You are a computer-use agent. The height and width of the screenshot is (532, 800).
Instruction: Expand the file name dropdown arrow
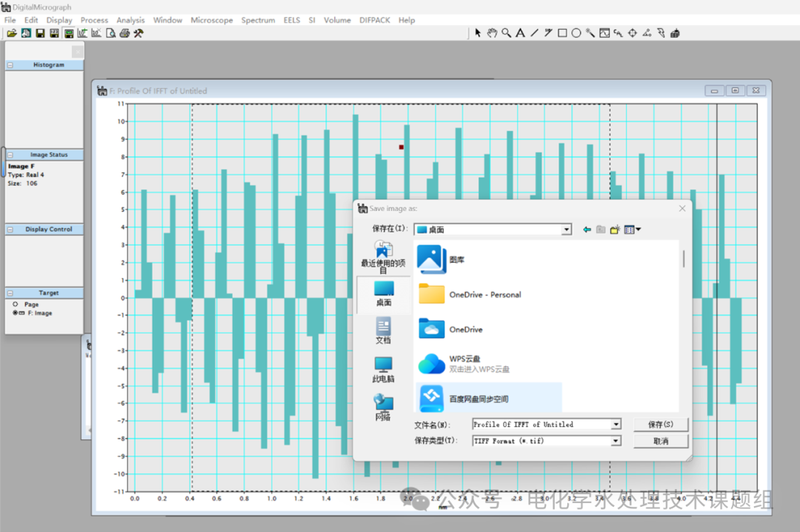click(x=616, y=425)
